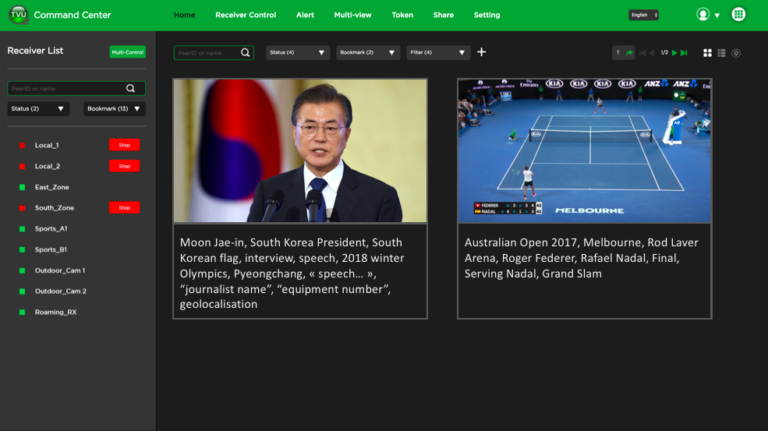The image size is (768, 431).
Task: Select Sports_A1 receiver
Action: coord(51,229)
